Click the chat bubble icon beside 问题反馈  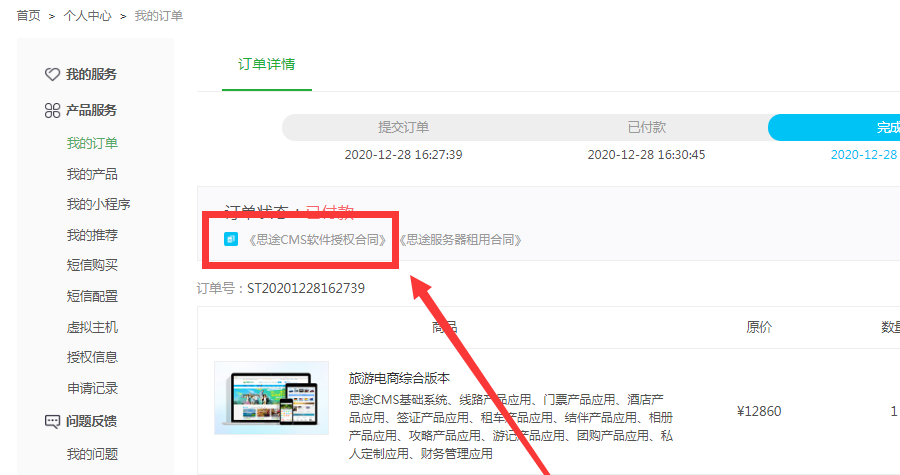[x=53, y=422]
